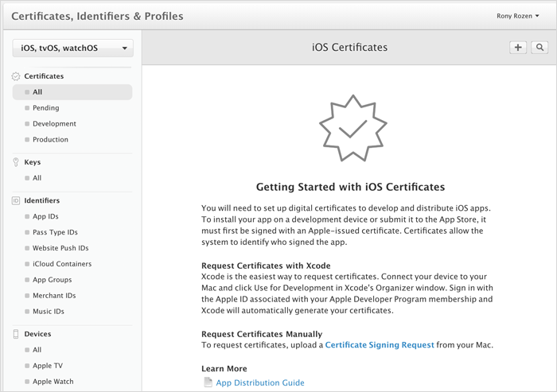Viewport: 557px width, 392px height.
Task: Click the Certificates seal icon in sidebar
Action: click(16, 76)
